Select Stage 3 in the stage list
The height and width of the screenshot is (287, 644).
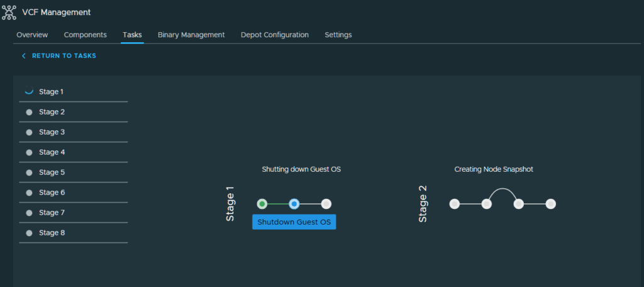point(73,132)
